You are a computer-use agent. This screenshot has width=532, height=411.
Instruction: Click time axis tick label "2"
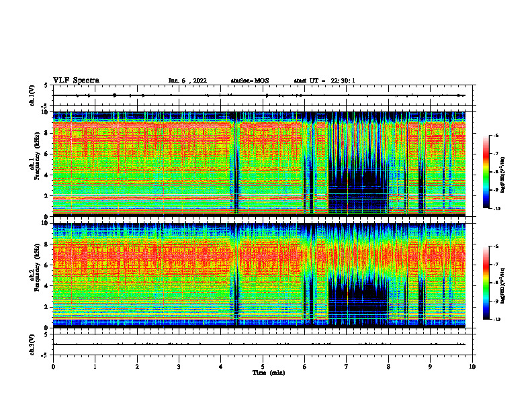point(137,367)
